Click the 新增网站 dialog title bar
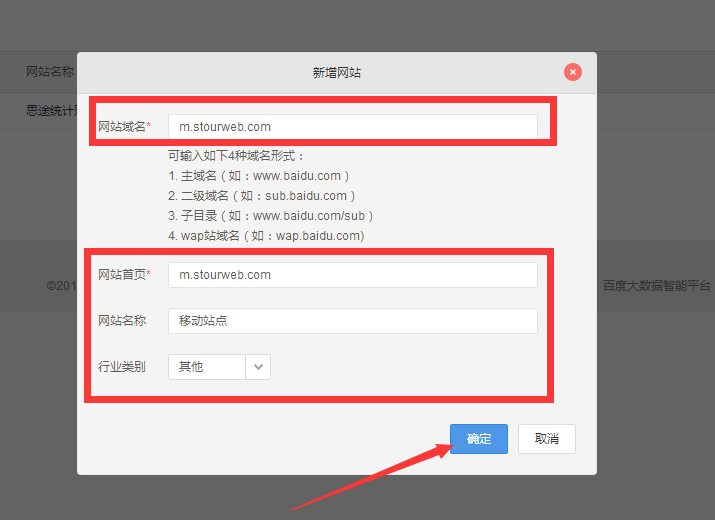Image resolution: width=715 pixels, height=520 pixels. tap(336, 72)
